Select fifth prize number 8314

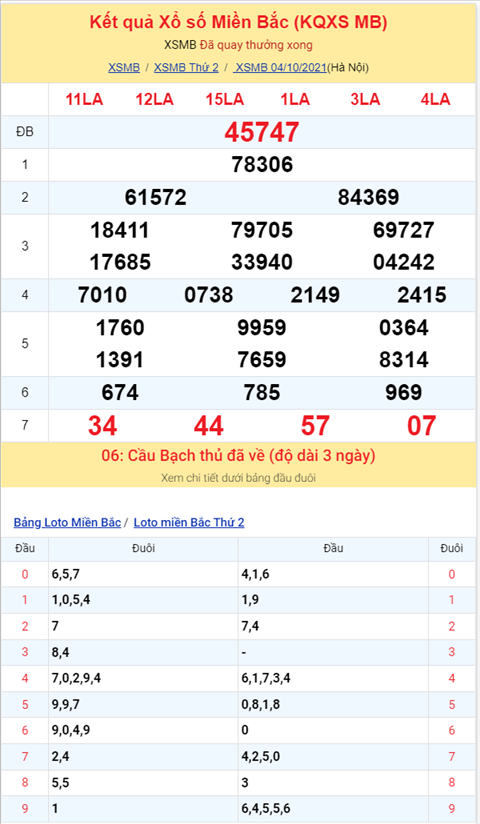click(404, 360)
